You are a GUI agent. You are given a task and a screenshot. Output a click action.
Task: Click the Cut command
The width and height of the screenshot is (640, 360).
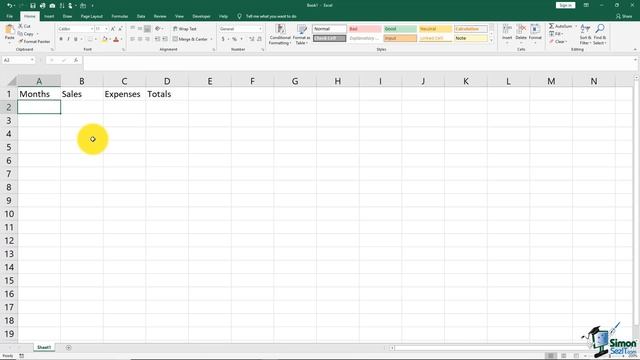pos(25,26)
